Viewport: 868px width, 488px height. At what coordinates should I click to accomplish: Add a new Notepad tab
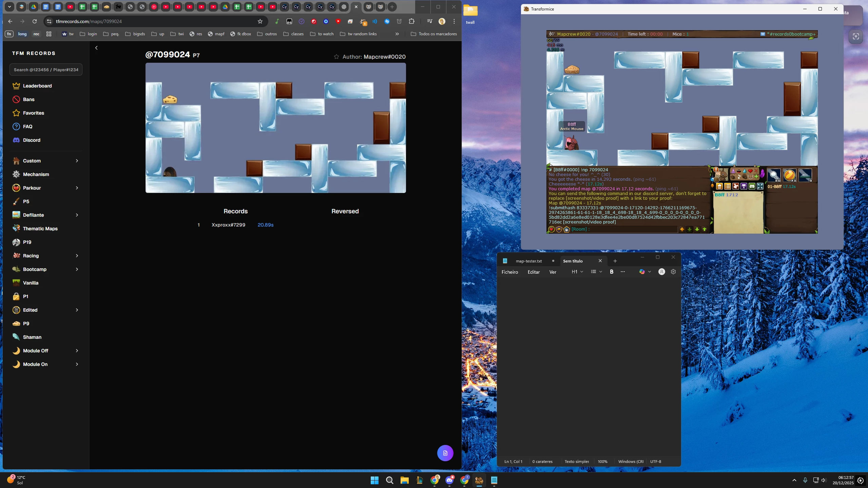pos(615,261)
